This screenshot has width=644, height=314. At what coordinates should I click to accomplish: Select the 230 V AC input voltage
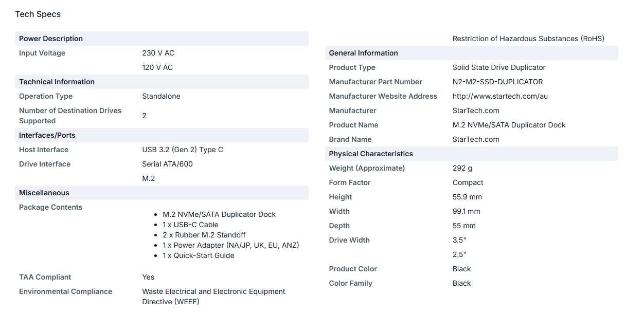(x=158, y=53)
